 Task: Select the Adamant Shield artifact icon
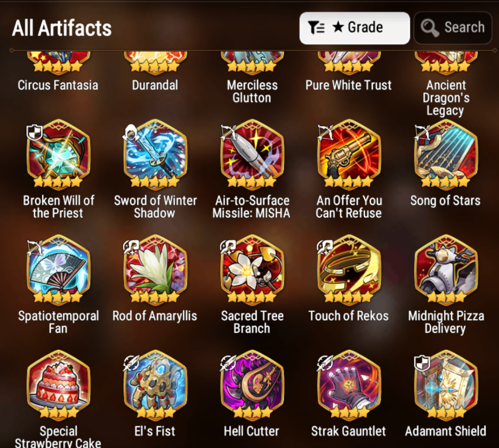click(446, 384)
